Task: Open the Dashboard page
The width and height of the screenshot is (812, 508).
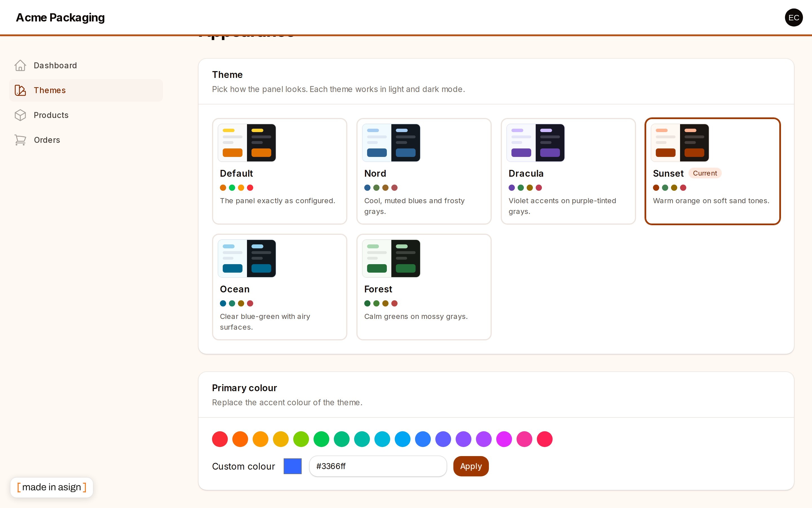Action: point(86,65)
